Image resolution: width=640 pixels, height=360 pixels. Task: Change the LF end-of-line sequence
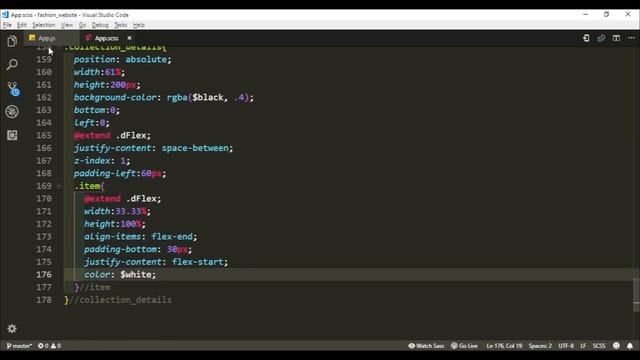(583, 346)
